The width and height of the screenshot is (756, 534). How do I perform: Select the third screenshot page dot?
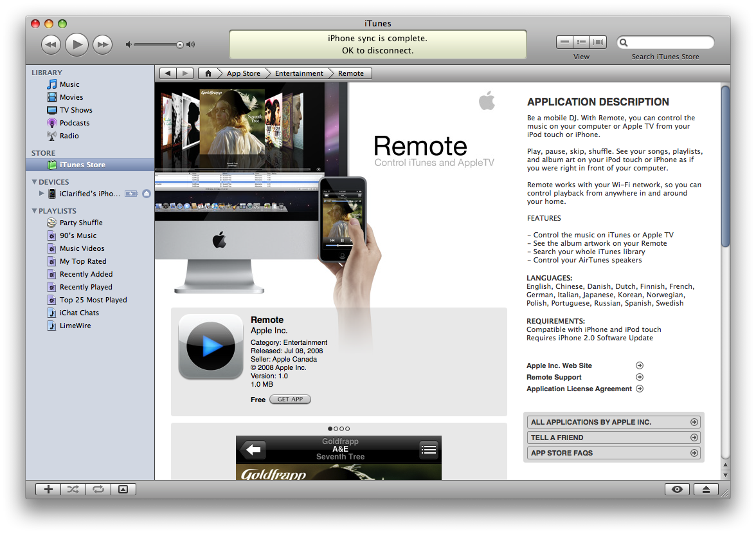[342, 429]
